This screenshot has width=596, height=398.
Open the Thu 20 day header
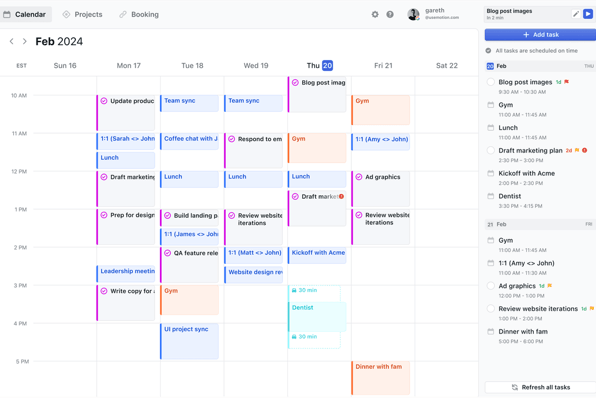pyautogui.click(x=320, y=65)
